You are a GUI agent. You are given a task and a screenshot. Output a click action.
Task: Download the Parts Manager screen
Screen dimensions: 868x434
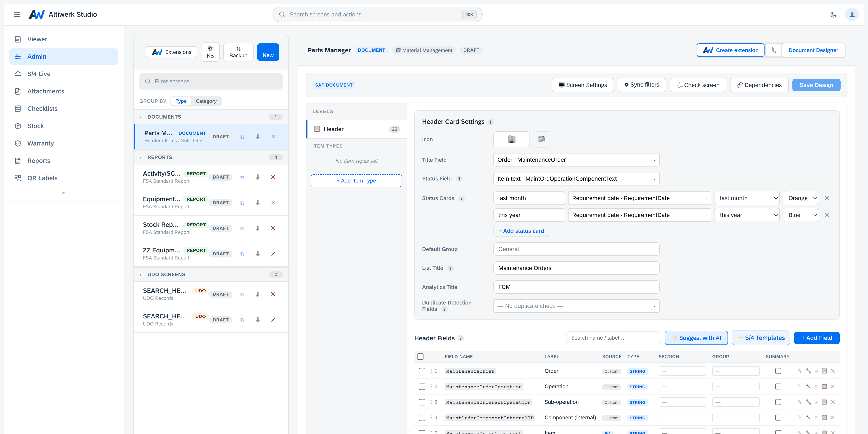257,137
